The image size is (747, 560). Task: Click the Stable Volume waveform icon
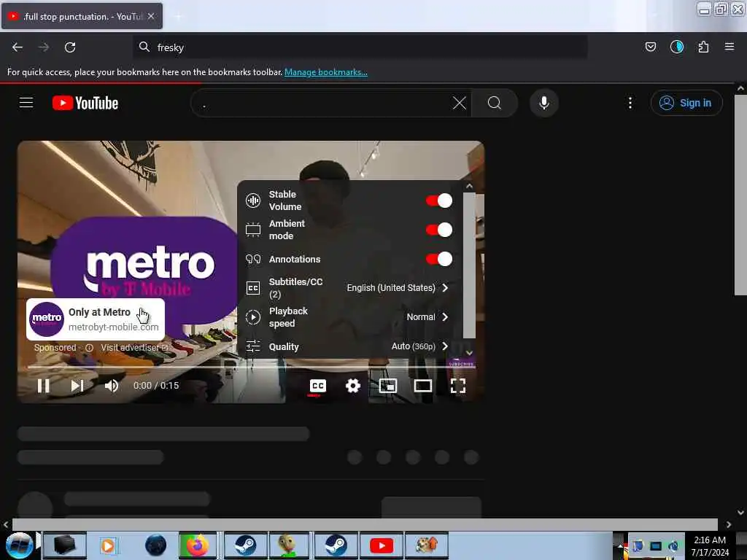[253, 201]
